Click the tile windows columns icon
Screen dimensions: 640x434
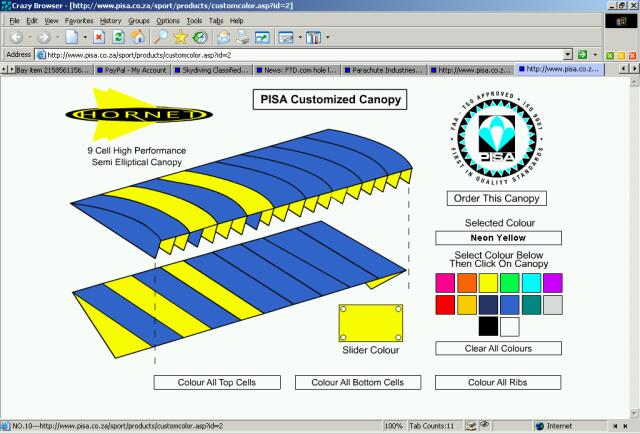tap(313, 38)
